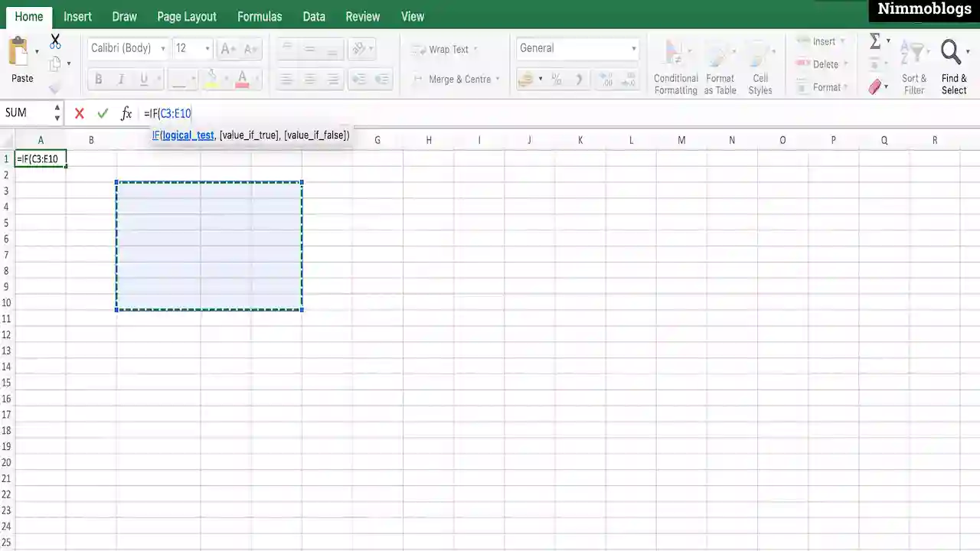Open the General number format dropdown
This screenshot has height=551, width=980.
coord(577,47)
